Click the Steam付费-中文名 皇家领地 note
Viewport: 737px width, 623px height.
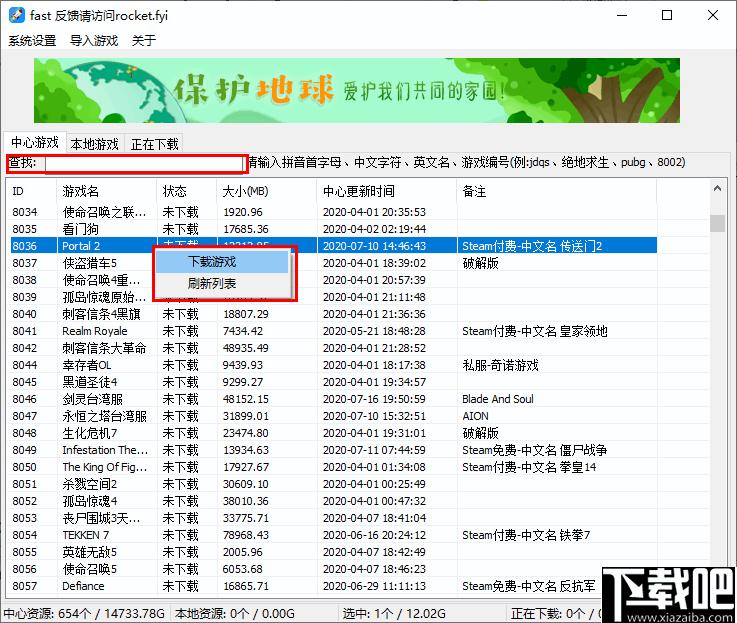[534, 331]
